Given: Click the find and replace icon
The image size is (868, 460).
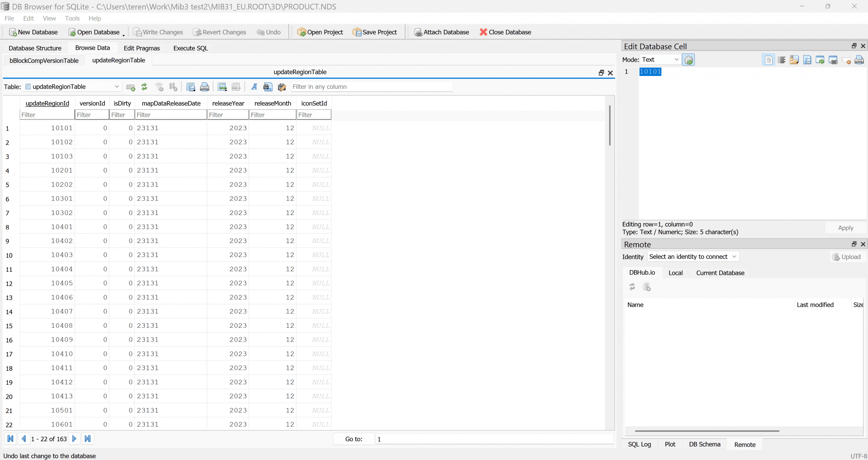Looking at the screenshot, I should [x=282, y=87].
